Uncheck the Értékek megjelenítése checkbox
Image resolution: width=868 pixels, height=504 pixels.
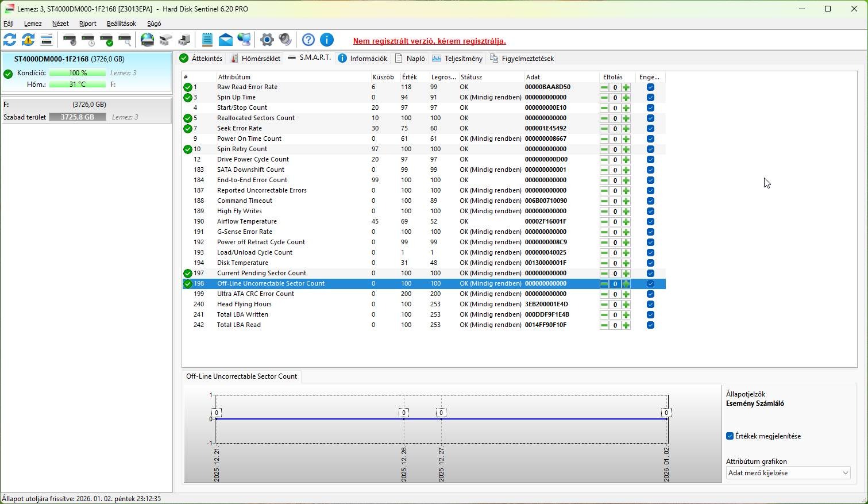730,436
